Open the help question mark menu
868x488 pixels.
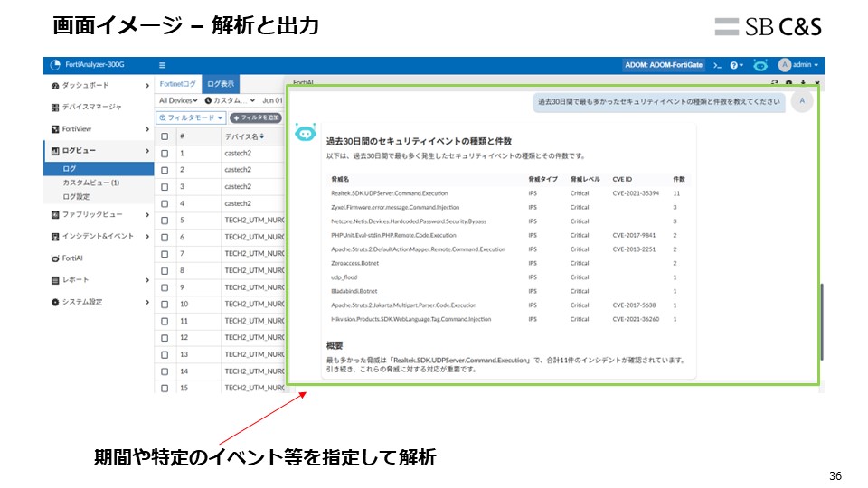point(737,65)
